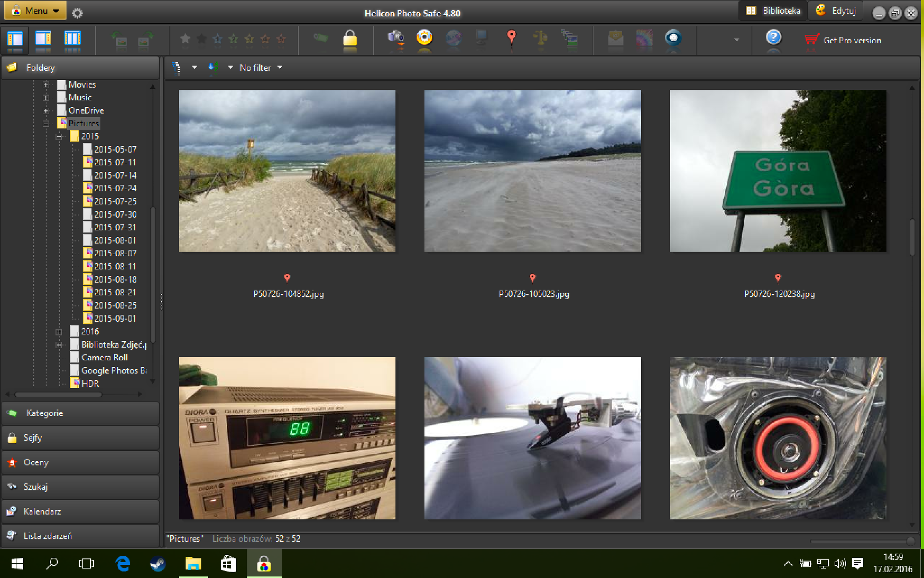The height and width of the screenshot is (578, 924).
Task: Open the Oceny panel
Action: tap(80, 462)
